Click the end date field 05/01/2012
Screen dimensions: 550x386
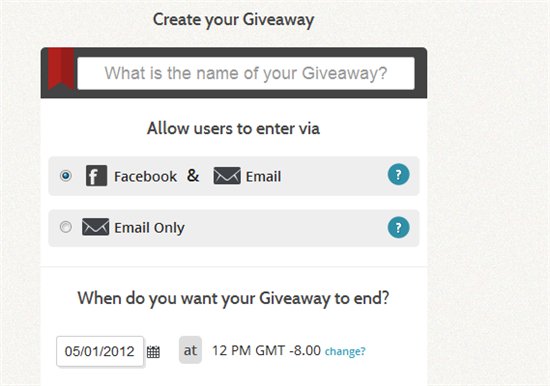pos(100,351)
